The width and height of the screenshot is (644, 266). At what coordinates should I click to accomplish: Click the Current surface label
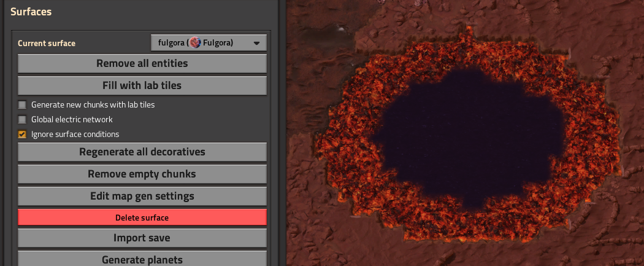pyautogui.click(x=47, y=43)
